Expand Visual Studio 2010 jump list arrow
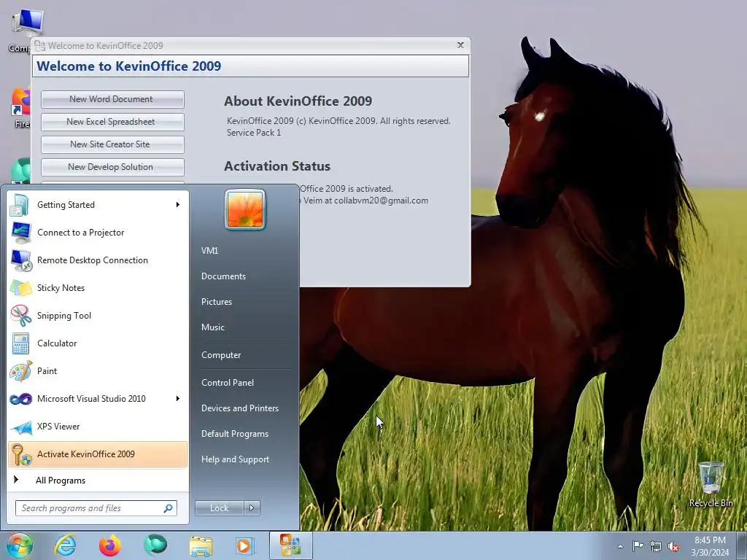Image resolution: width=747 pixels, height=560 pixels. [178, 399]
